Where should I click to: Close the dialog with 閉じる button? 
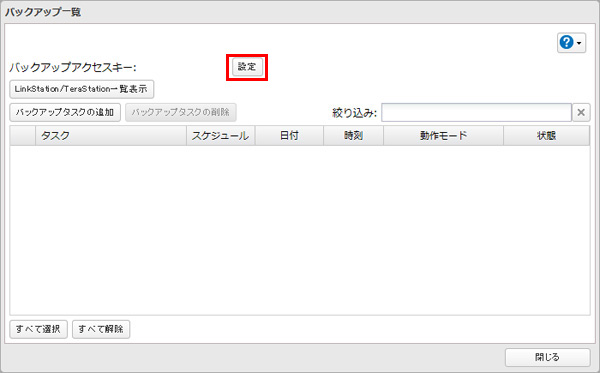[x=548, y=357]
